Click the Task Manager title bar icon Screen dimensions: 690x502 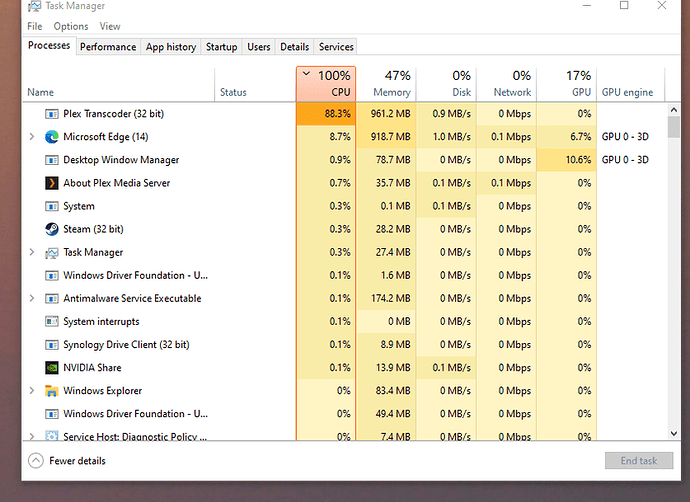[34, 6]
